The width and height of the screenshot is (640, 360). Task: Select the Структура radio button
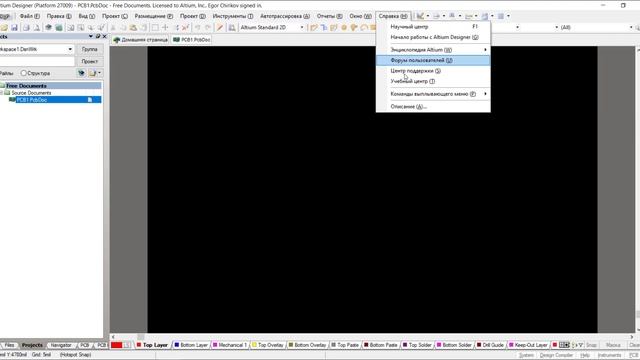point(24,73)
